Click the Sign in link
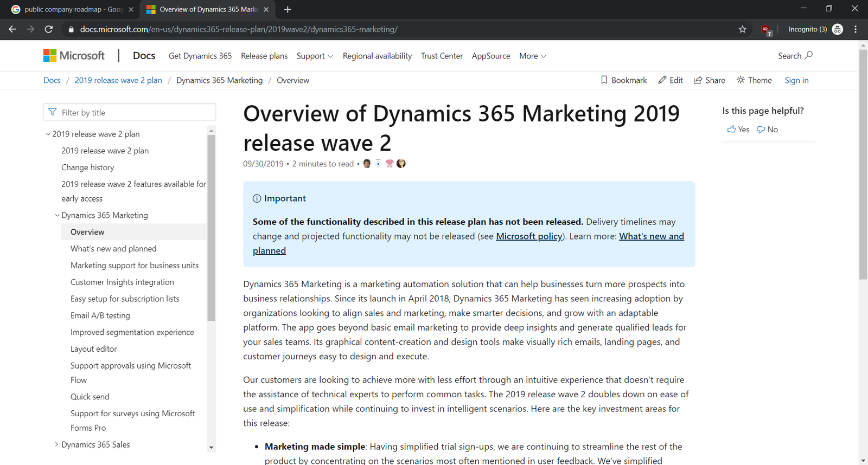The image size is (868, 465). click(796, 80)
